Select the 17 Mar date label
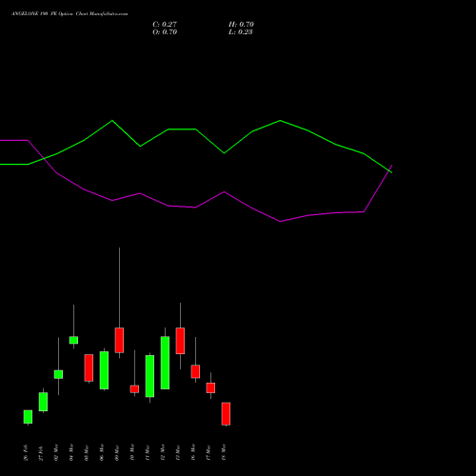The width and height of the screenshot is (476, 476). (x=208, y=452)
